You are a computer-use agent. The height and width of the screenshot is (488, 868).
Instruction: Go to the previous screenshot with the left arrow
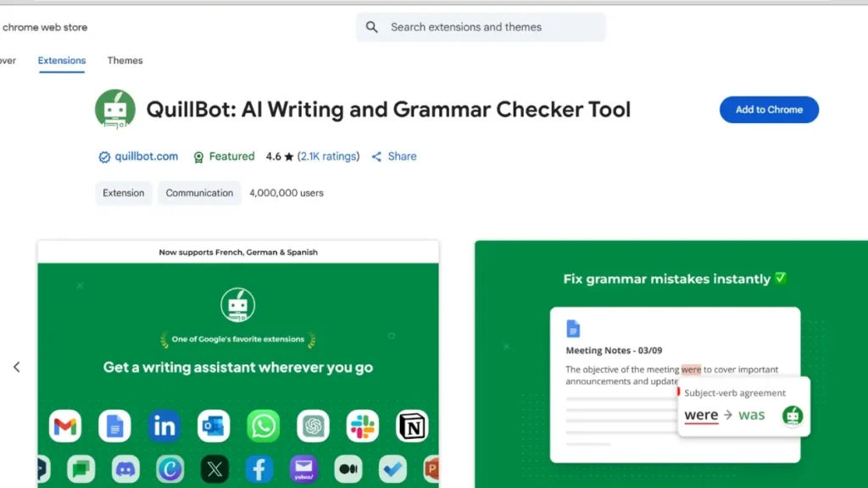tap(17, 367)
